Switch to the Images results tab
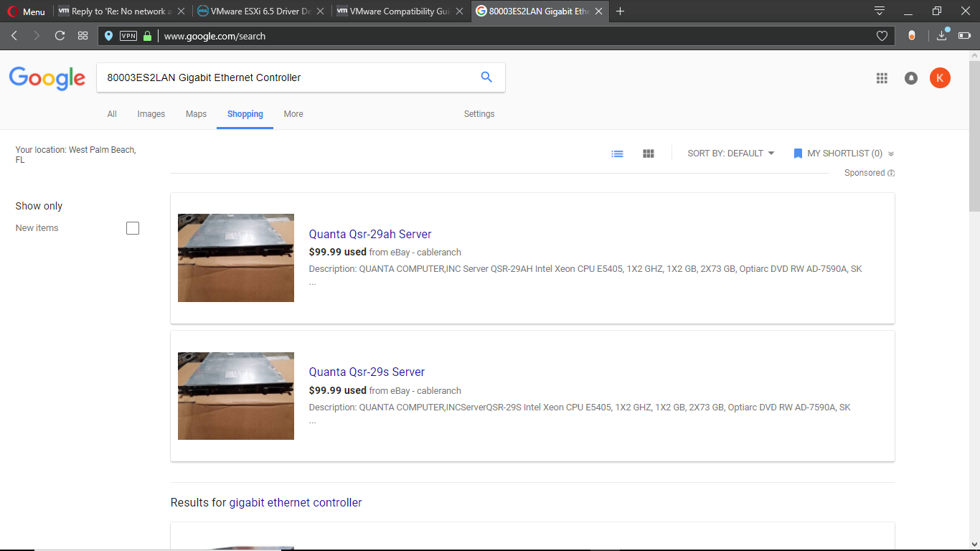Viewport: 980px width, 551px height. [151, 114]
